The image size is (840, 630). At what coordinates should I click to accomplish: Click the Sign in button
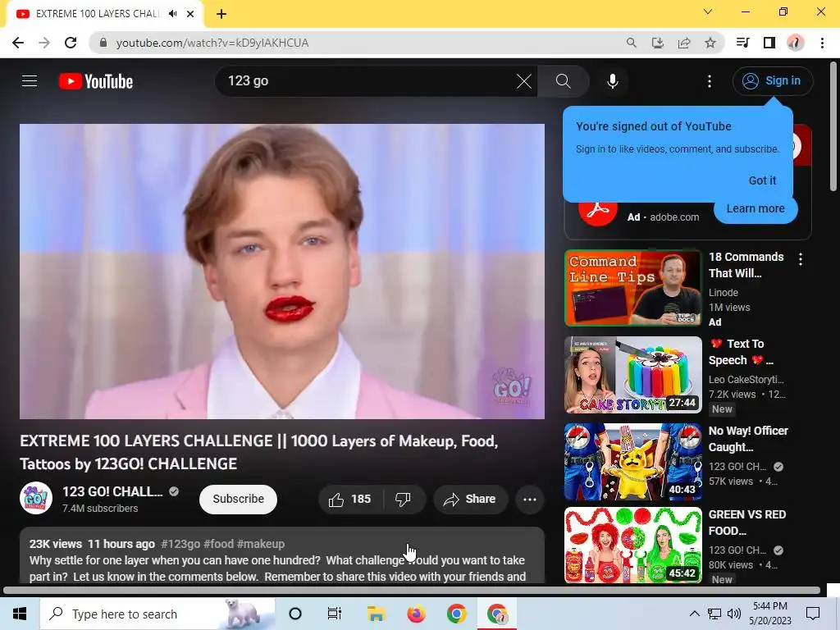[x=773, y=81]
